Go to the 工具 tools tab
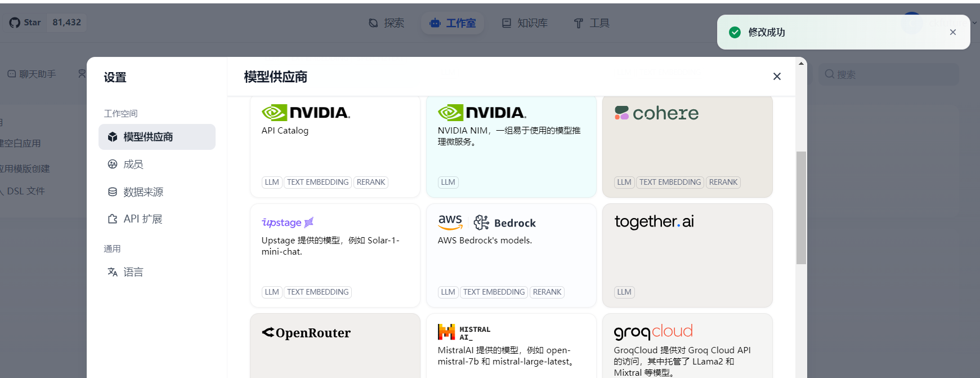980x378 pixels. pyautogui.click(x=592, y=23)
